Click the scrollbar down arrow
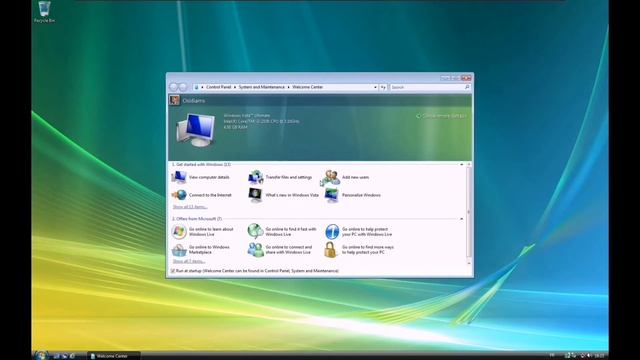Viewport: 640px width, 360px height. (469, 263)
